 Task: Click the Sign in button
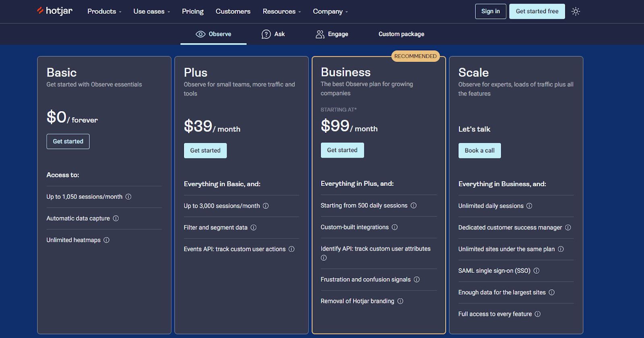tap(491, 11)
